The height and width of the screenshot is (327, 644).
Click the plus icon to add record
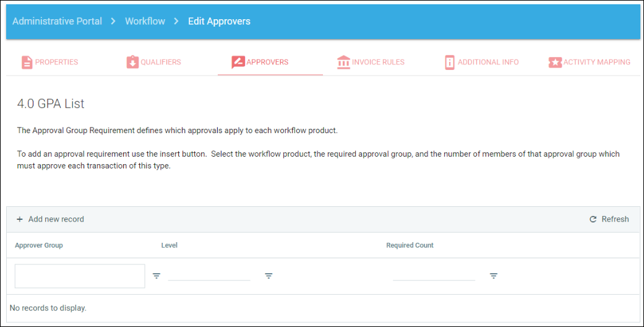coord(20,219)
